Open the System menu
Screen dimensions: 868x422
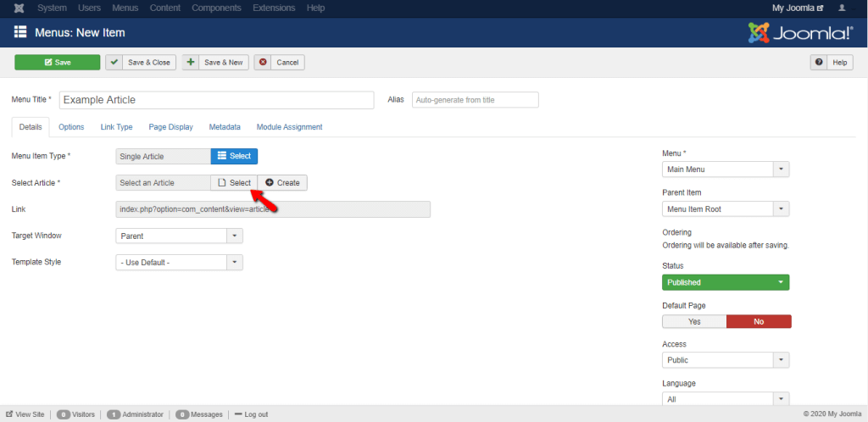pyautogui.click(x=52, y=8)
